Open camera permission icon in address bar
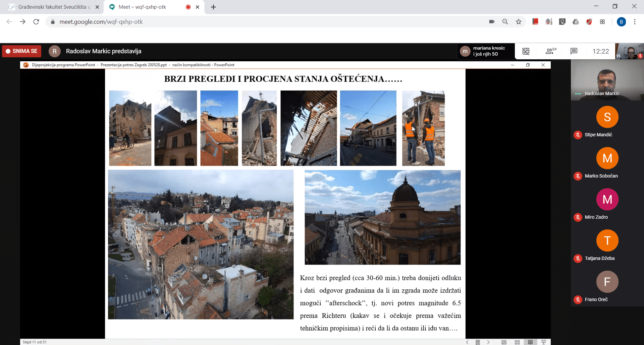The image size is (644, 345). (492, 22)
